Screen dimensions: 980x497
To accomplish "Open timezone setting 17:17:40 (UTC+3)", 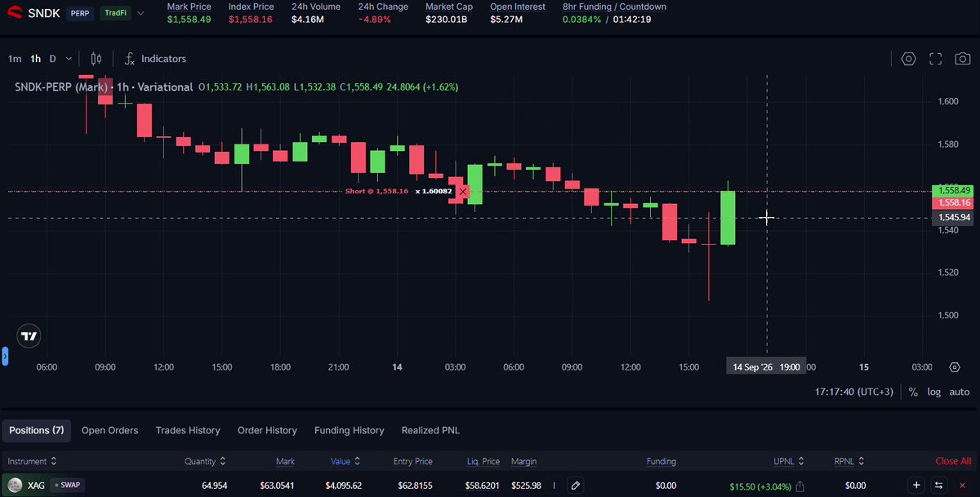I will 854,392.
